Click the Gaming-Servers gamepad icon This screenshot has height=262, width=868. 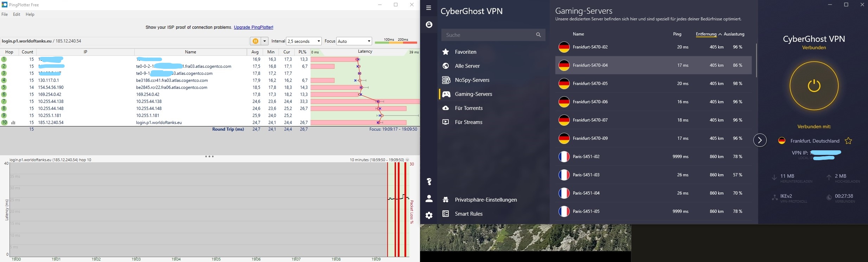446,94
